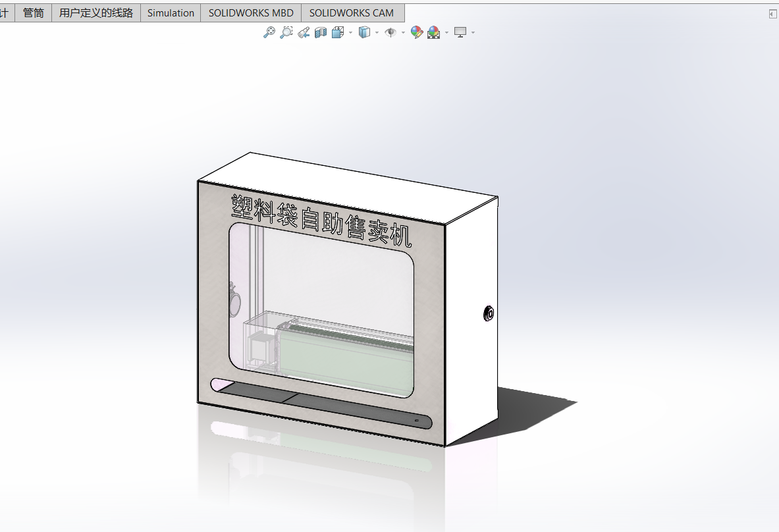Screen dimensions: 779x532
Task: Select the Zoom to Area tool
Action: 286,33
